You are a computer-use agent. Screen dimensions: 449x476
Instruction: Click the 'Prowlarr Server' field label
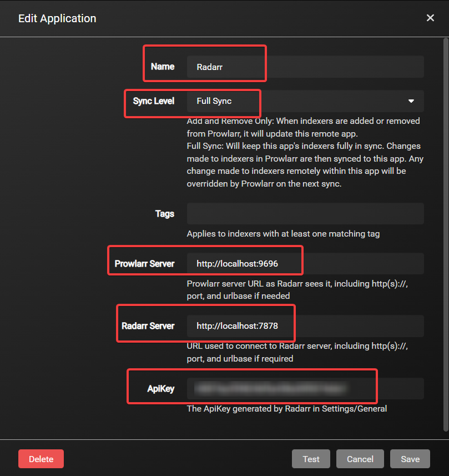pos(144,263)
